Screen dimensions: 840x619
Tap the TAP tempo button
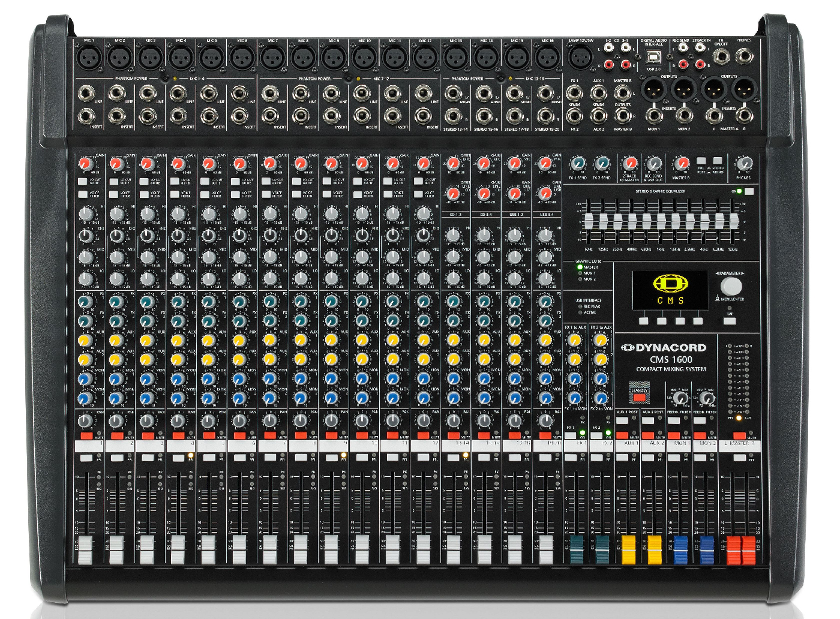pyautogui.click(x=730, y=321)
